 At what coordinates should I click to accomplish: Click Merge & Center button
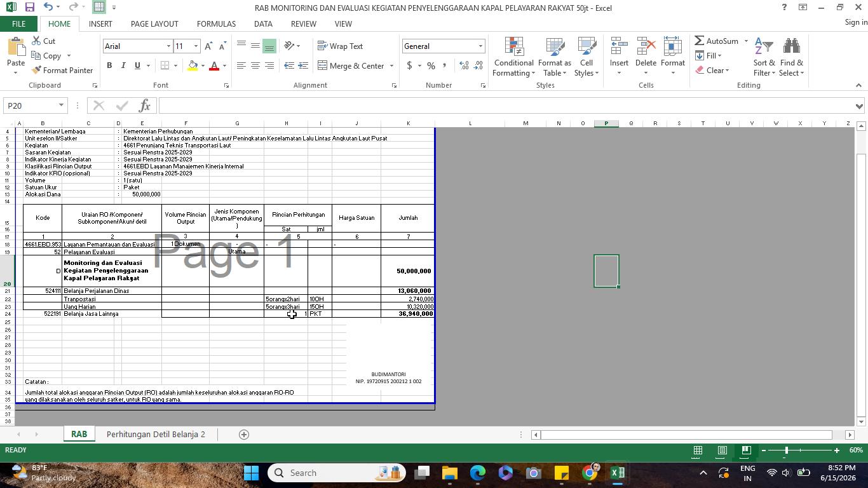point(351,66)
